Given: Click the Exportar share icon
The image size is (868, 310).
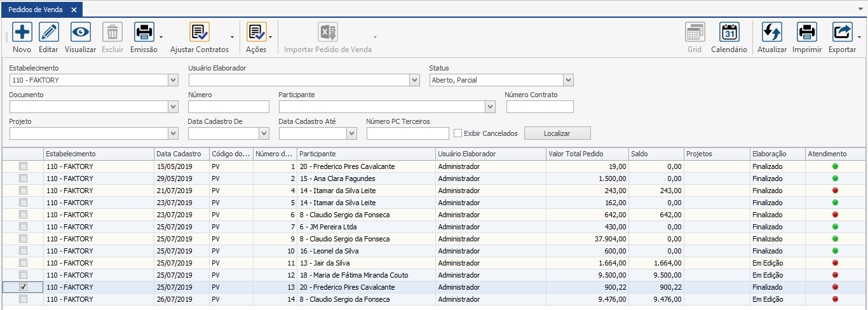Looking at the screenshot, I should tap(842, 32).
